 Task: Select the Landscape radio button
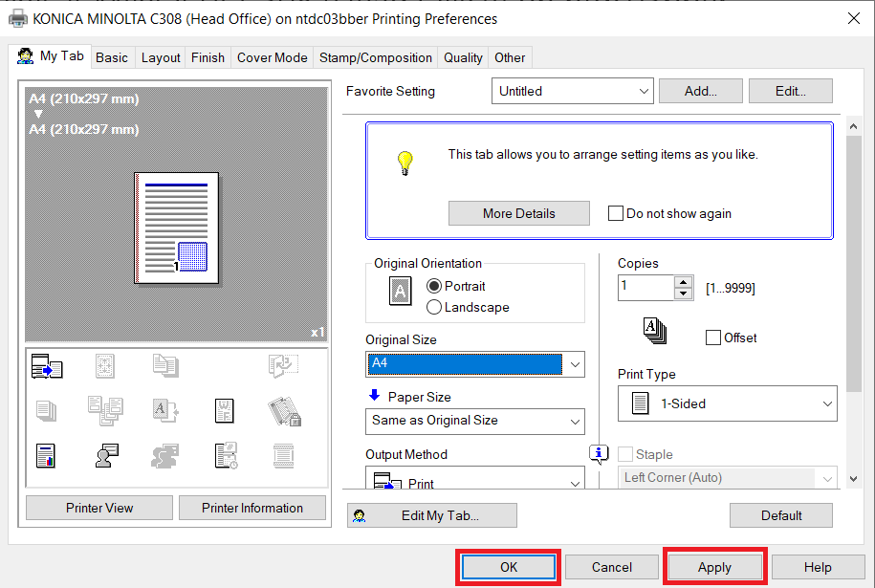click(x=434, y=308)
